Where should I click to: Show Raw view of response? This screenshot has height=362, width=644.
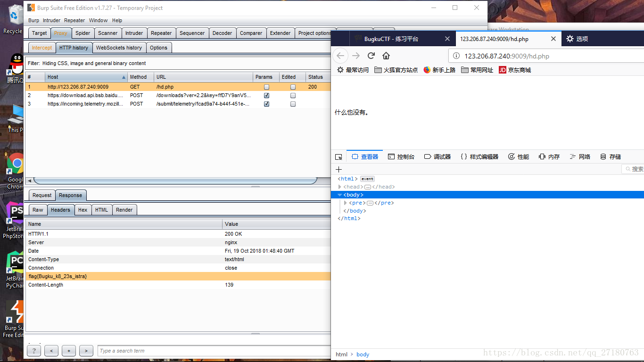38,210
